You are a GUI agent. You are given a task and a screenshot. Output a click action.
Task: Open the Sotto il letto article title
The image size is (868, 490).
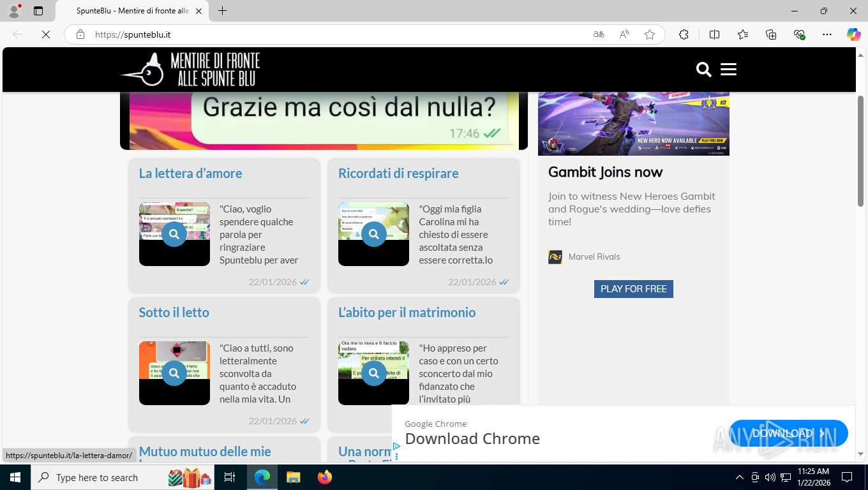pos(174,313)
